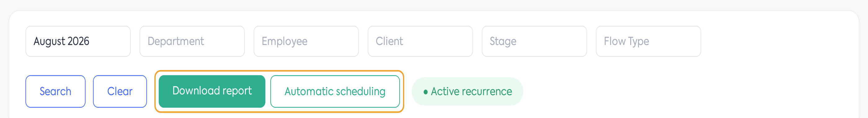This screenshot has height=118, width=868.
Task: Select the Client filter field
Action: click(420, 41)
